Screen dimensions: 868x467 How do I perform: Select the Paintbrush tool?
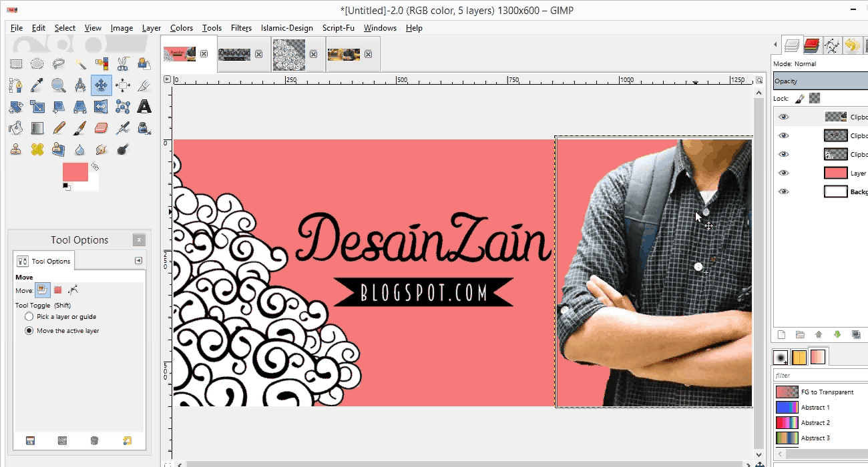(x=80, y=128)
